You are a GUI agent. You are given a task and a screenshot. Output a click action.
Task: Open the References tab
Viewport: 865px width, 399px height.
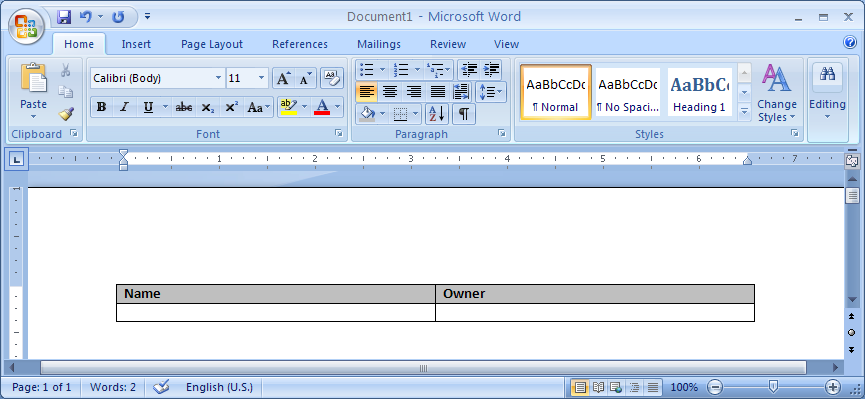(300, 44)
